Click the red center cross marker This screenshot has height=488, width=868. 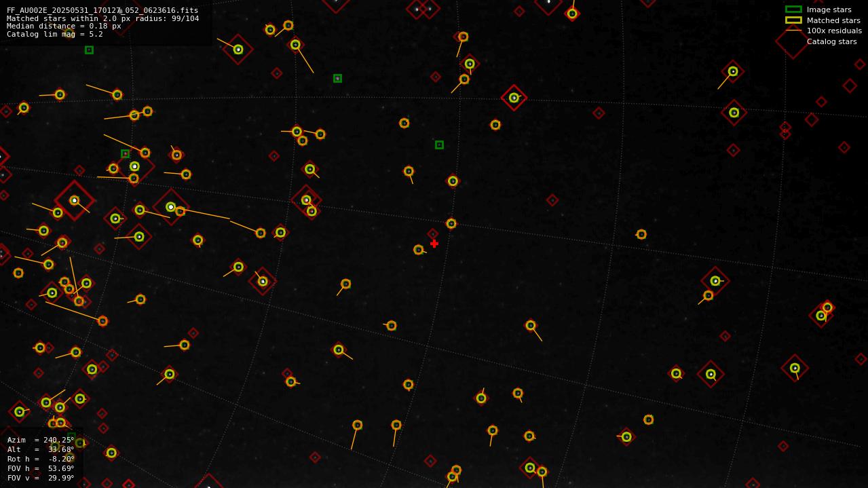click(434, 244)
